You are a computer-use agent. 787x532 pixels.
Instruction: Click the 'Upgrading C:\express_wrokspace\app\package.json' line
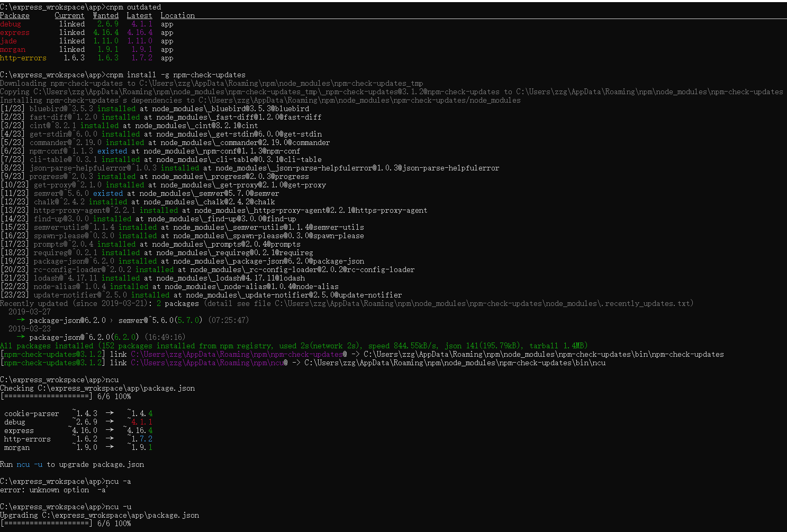(99, 515)
